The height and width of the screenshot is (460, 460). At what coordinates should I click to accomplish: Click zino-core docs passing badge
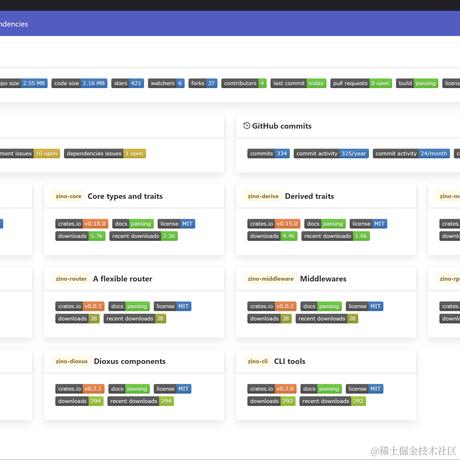tap(133, 224)
